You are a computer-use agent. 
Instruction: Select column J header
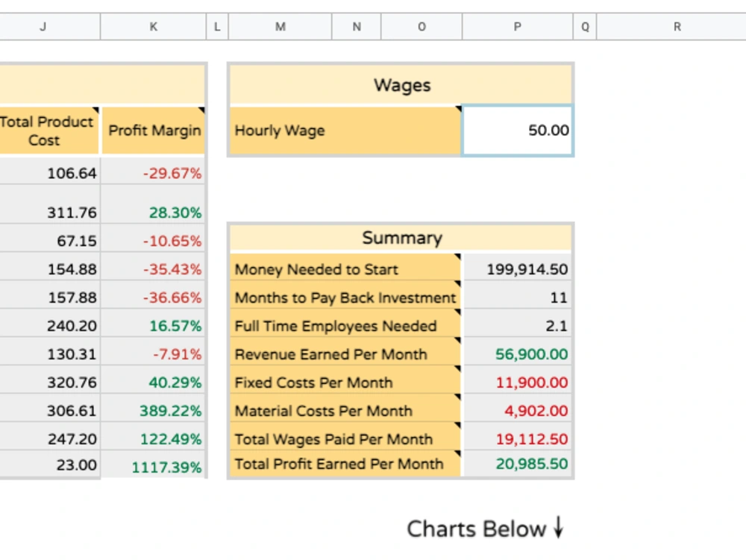click(x=50, y=27)
